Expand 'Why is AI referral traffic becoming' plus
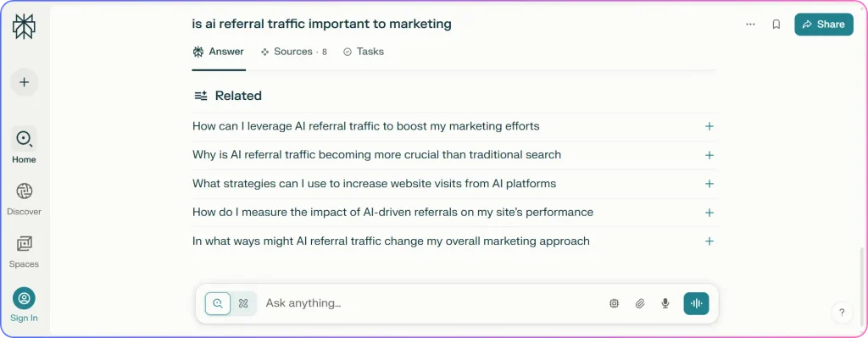Viewport: 868px width, 338px height. coord(709,155)
